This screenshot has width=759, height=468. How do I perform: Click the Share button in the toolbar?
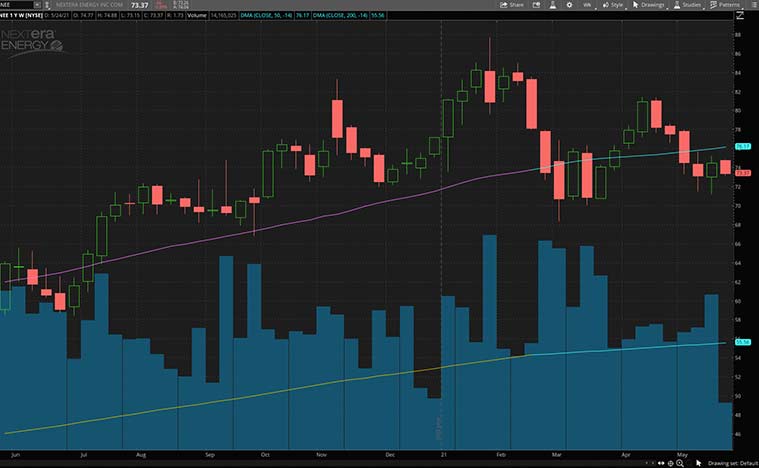512,5
